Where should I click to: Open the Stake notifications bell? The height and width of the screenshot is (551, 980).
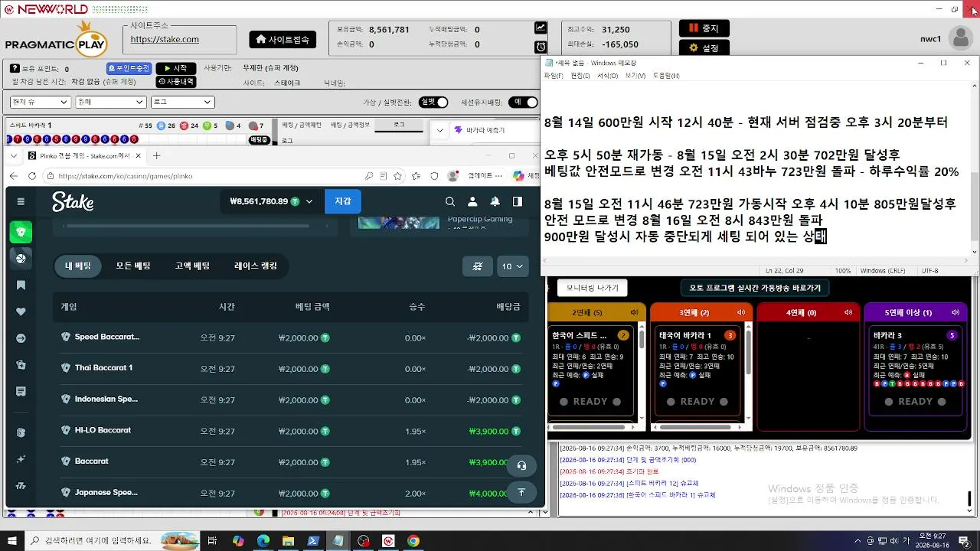click(495, 201)
